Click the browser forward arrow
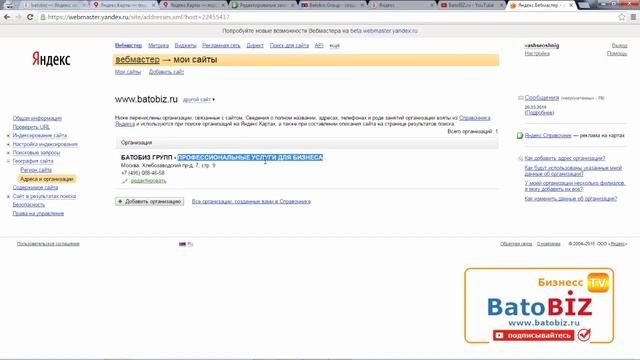Image resolution: width=640 pixels, height=360 pixels. coord(18,17)
